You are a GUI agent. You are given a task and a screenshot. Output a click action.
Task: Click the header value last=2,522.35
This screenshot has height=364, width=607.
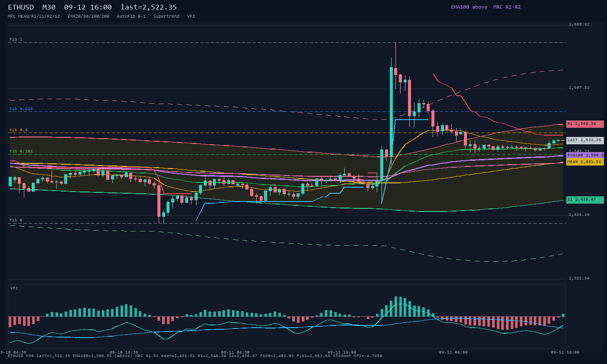(x=149, y=7)
